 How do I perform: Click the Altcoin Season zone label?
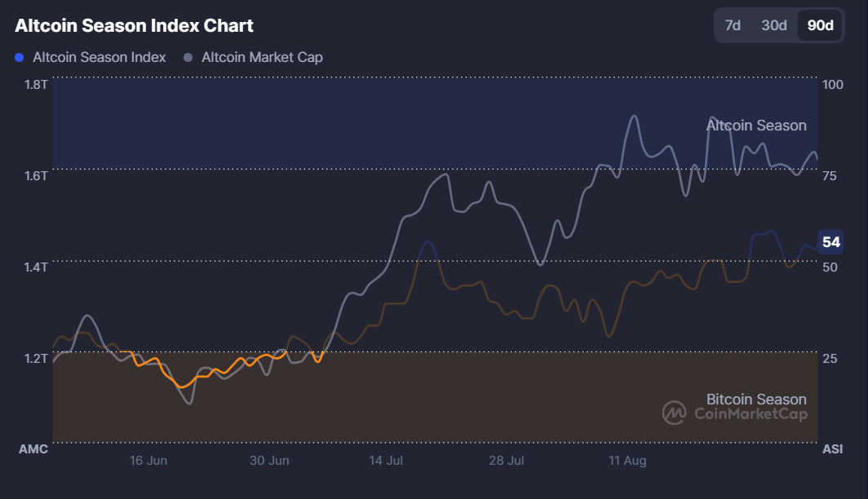point(756,126)
